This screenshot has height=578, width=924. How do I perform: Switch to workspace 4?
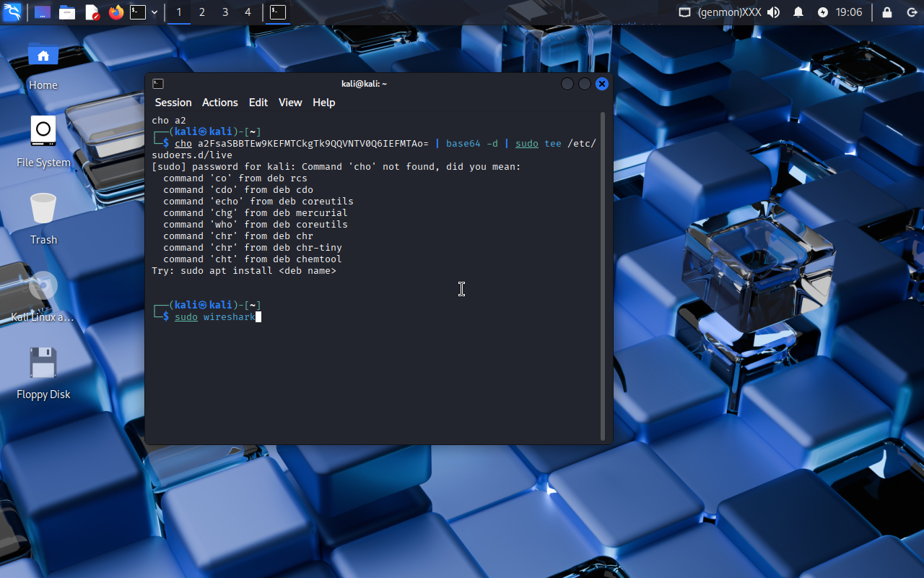pos(248,12)
